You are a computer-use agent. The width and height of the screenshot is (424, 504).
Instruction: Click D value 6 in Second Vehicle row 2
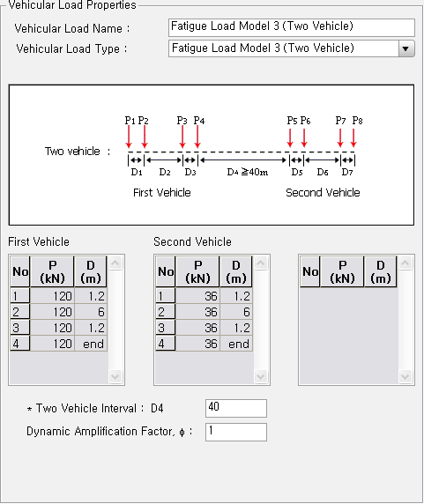(x=236, y=311)
